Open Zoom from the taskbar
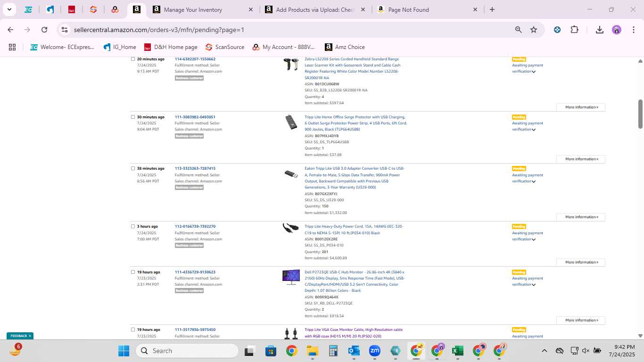Image resolution: width=644 pixels, height=362 pixels. [375, 351]
